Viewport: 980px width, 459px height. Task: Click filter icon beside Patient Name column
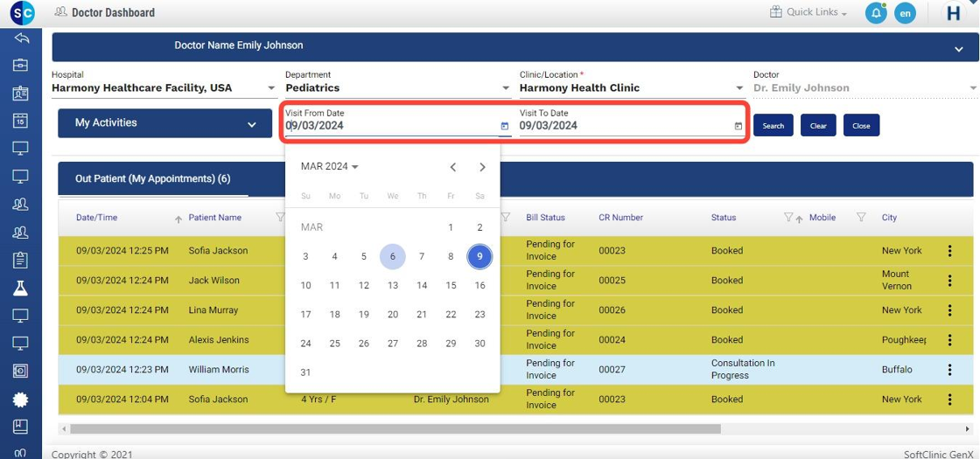click(x=280, y=217)
